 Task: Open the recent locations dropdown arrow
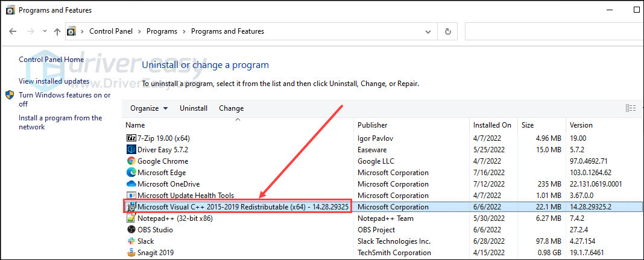(45, 32)
